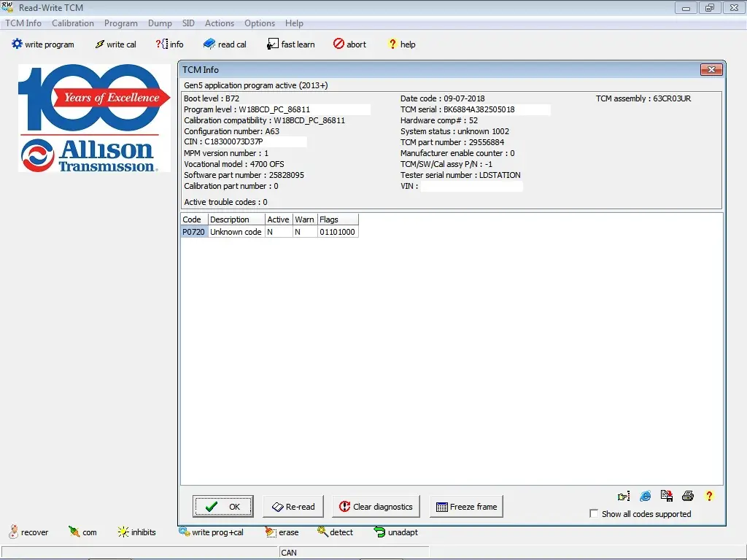Image resolution: width=747 pixels, height=560 pixels.
Task: Click the OK button
Action: click(x=222, y=505)
